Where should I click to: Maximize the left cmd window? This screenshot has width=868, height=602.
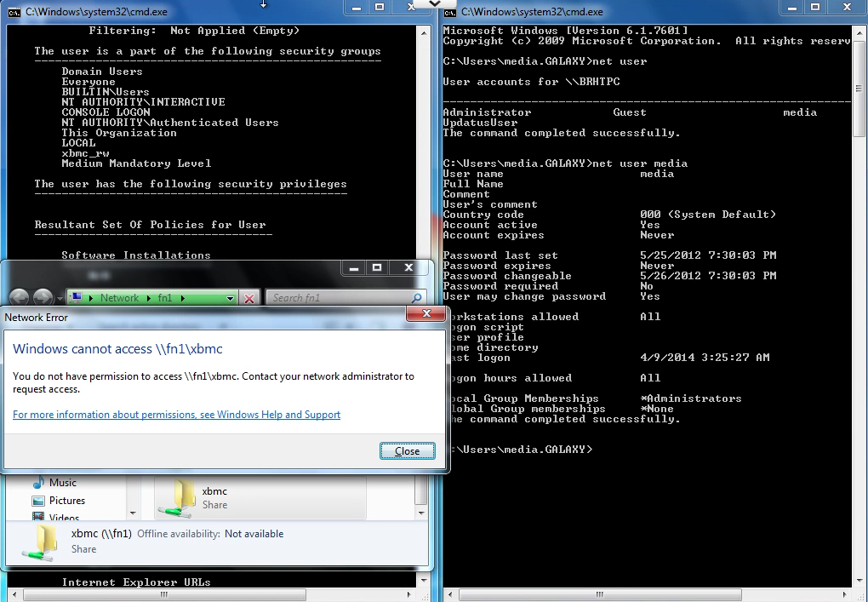(380, 7)
